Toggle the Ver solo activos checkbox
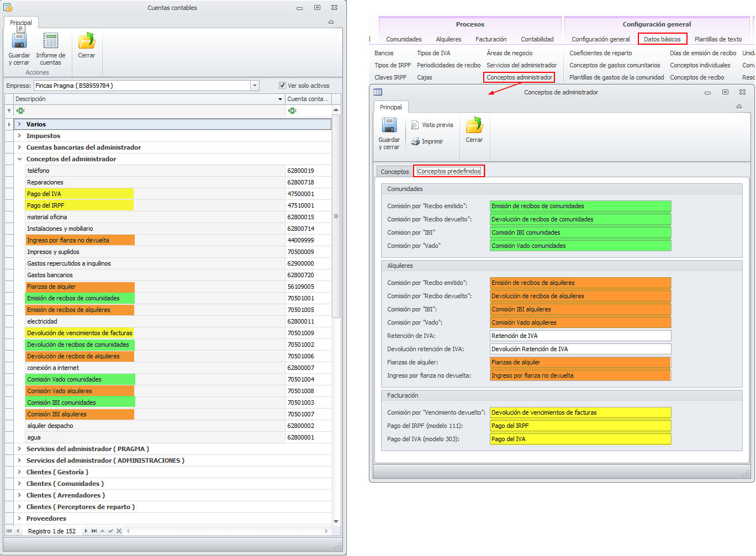The image size is (756, 556). coord(282,86)
